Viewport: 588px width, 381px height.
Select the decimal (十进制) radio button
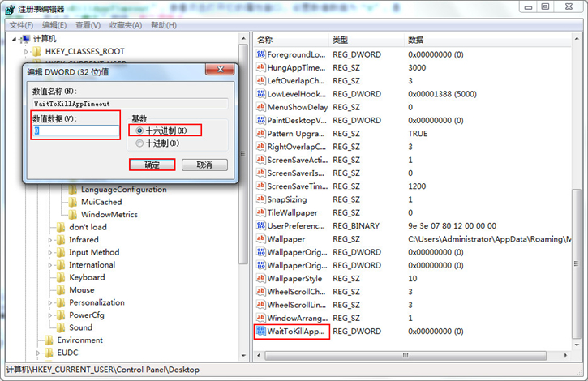139,143
